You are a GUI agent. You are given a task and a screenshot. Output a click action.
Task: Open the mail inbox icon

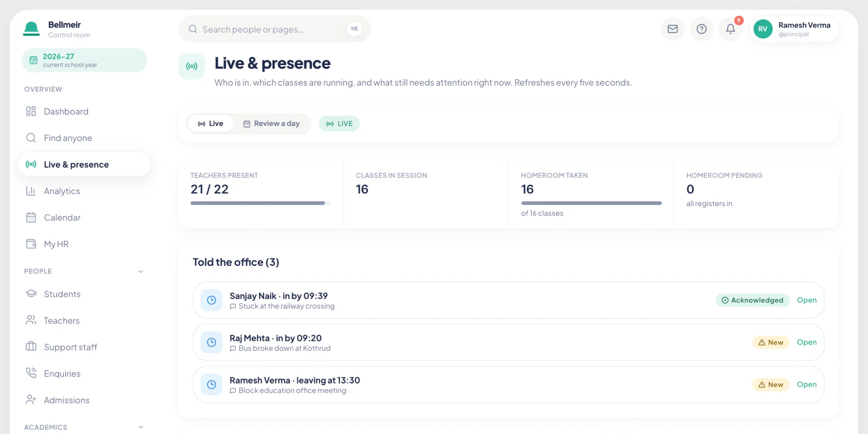click(x=673, y=29)
